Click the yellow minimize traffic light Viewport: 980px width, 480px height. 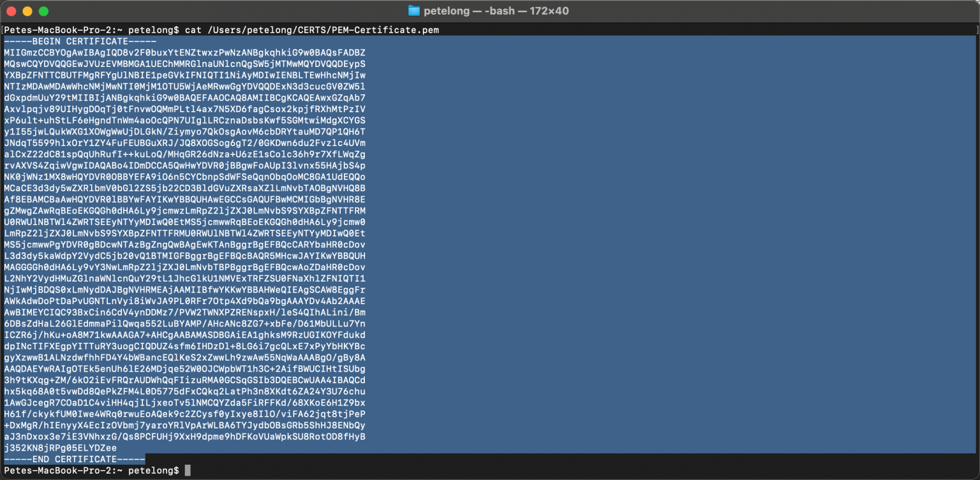point(26,10)
